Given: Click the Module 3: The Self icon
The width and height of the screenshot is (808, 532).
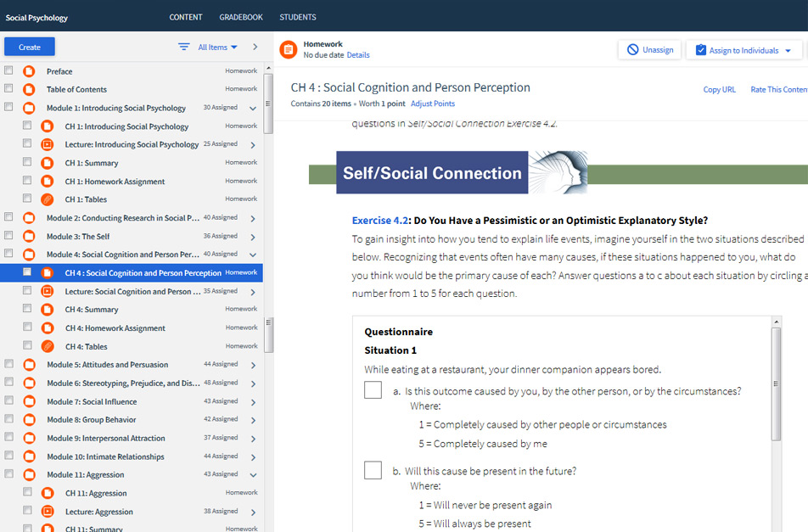Looking at the screenshot, I should pos(29,237).
